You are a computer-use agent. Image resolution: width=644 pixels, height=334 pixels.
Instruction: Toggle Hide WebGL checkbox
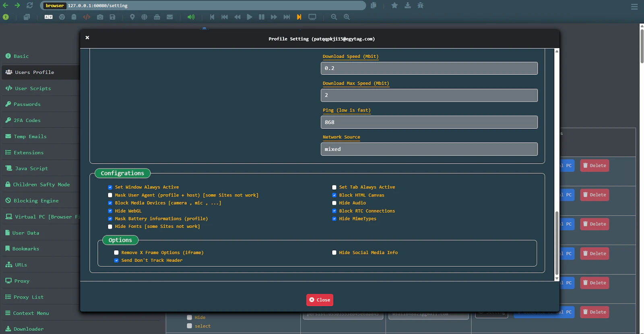(110, 211)
